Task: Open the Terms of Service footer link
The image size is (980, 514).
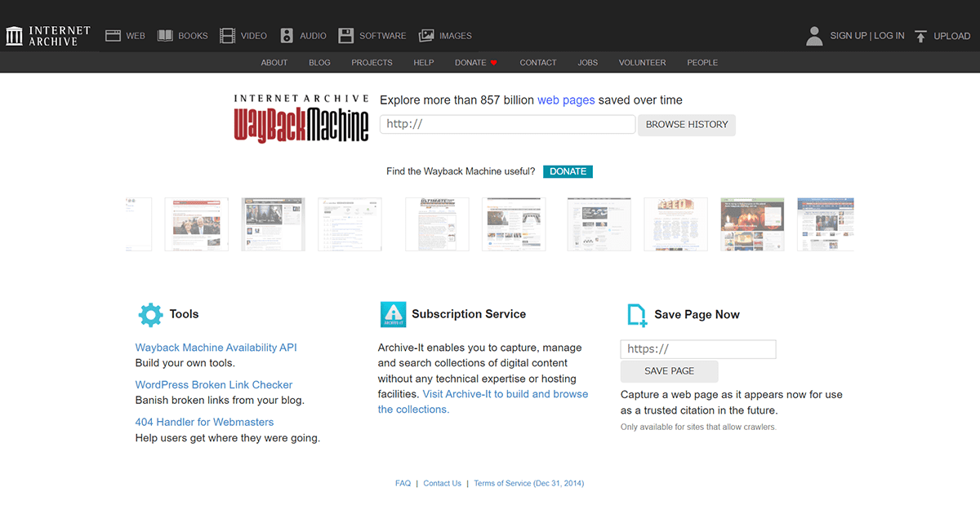Action: 529,484
